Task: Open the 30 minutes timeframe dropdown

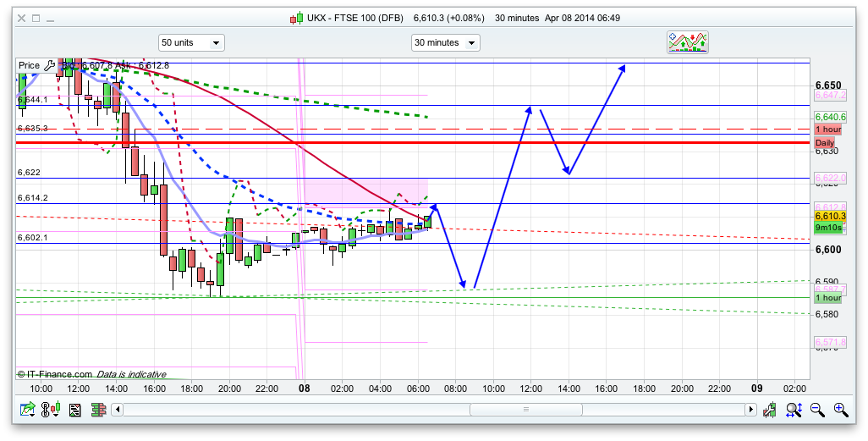Action: click(x=445, y=42)
